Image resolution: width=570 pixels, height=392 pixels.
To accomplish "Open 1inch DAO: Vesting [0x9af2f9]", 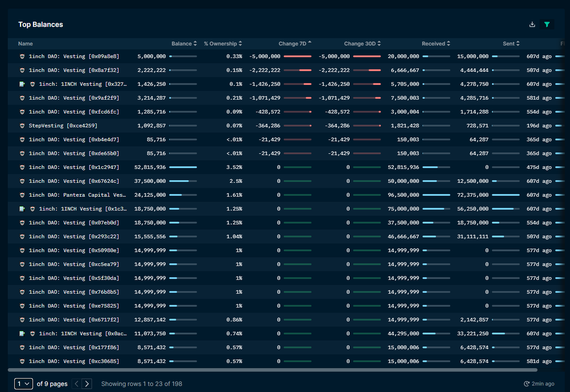I will (74, 98).
